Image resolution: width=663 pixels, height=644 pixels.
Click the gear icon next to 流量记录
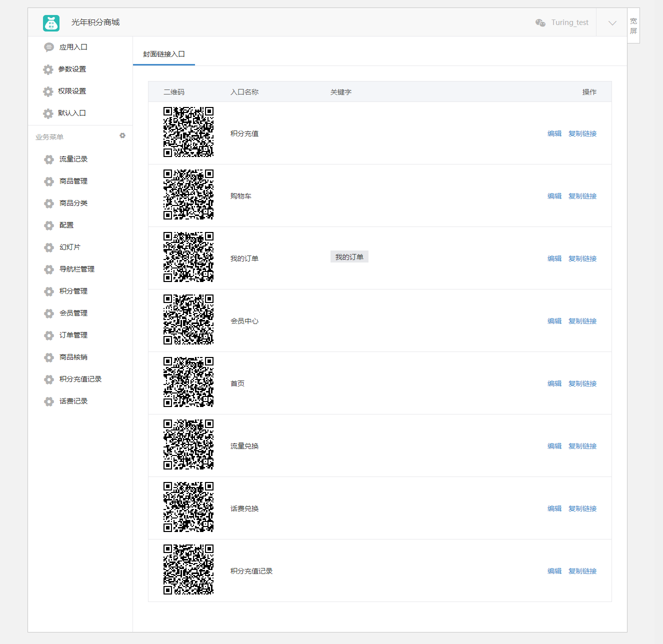(49, 159)
